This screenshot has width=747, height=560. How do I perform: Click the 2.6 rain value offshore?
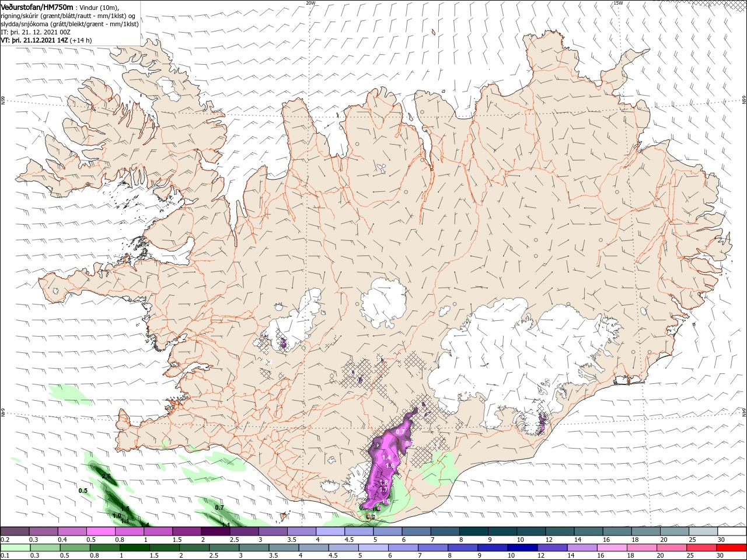pyautogui.click(x=106, y=477)
